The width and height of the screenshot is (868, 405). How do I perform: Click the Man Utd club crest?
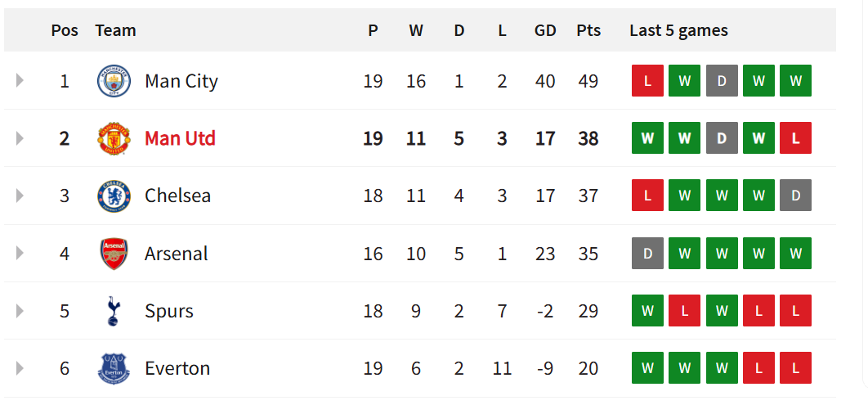pyautogui.click(x=114, y=138)
